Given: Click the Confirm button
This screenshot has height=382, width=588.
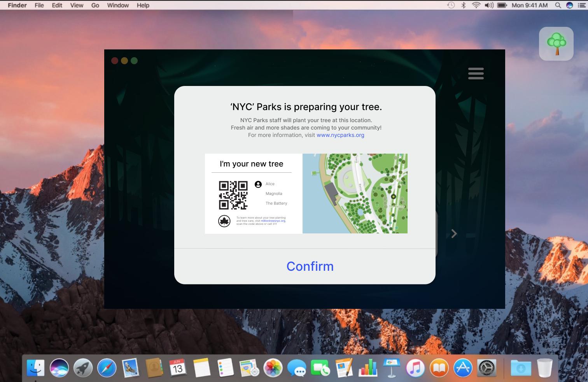Looking at the screenshot, I should point(310,266).
